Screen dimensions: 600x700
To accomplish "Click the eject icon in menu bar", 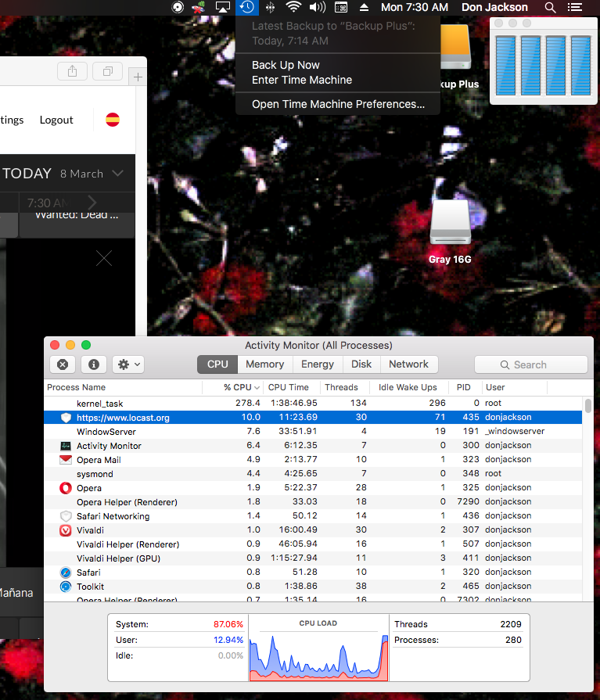I will coord(364,7).
